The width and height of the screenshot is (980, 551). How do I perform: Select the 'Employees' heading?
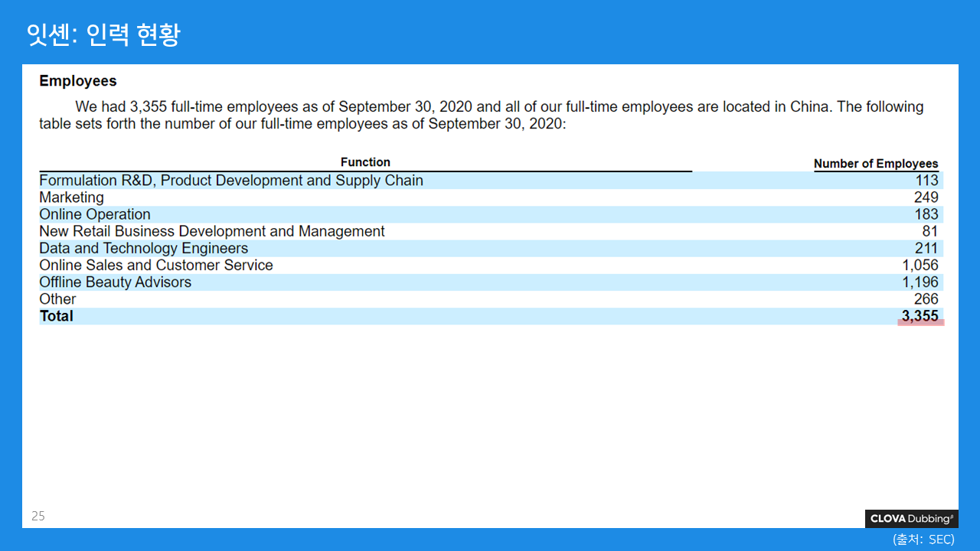click(x=78, y=81)
